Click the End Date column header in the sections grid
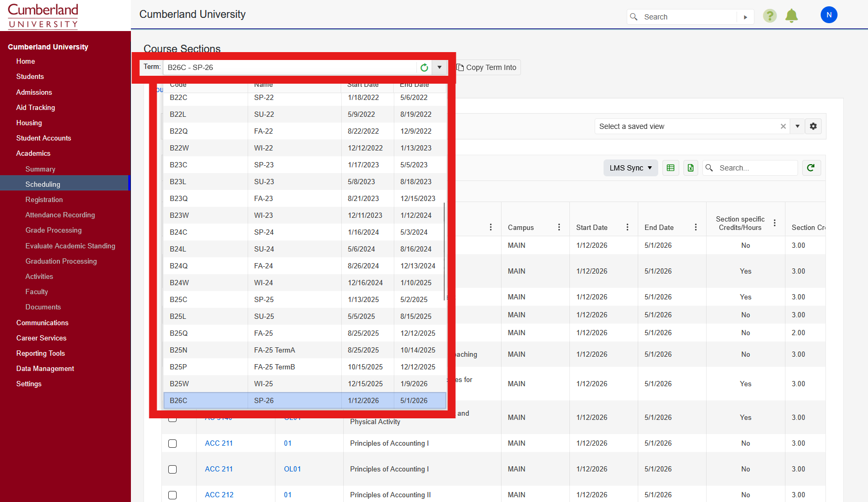The image size is (868, 502). [x=659, y=227]
